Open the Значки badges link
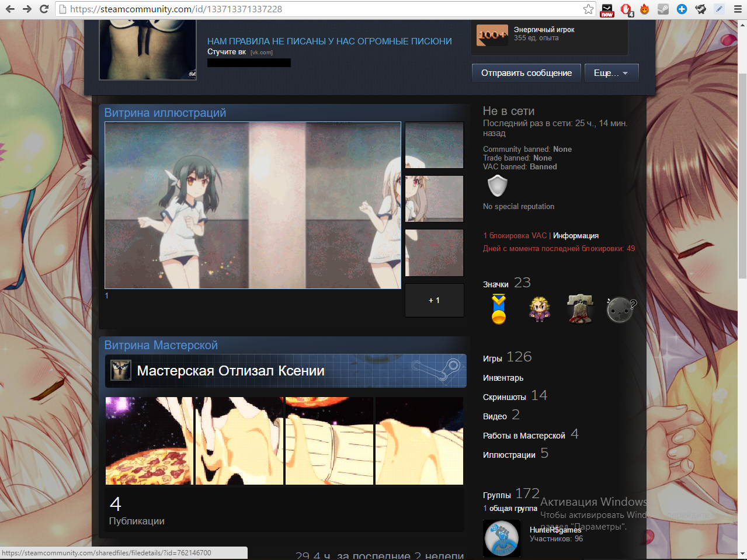The height and width of the screenshot is (560, 747). pos(495,284)
